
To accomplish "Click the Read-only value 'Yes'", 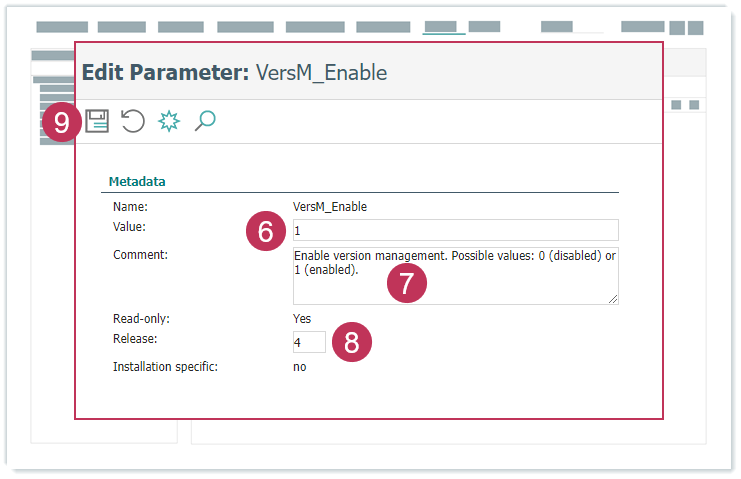I will (302, 319).
